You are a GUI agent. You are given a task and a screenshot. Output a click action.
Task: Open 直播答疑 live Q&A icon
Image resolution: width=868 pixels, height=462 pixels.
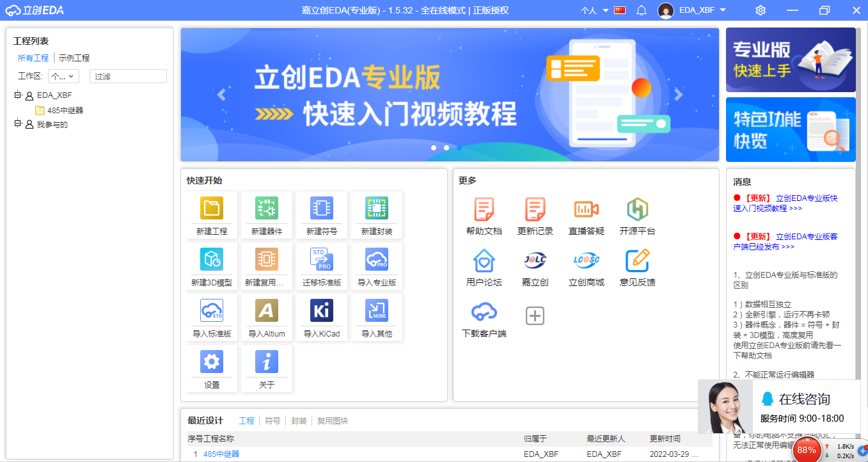coord(587,209)
